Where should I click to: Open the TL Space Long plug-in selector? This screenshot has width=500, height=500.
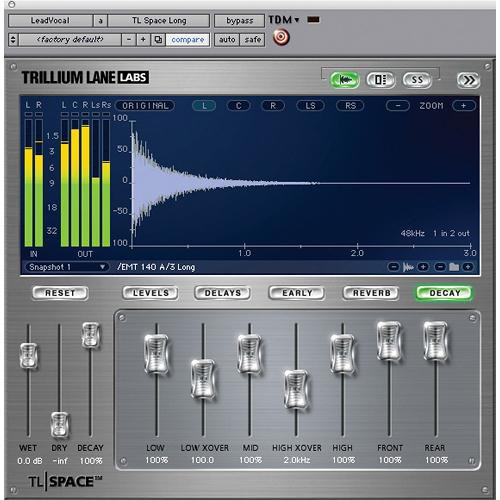coord(159,21)
